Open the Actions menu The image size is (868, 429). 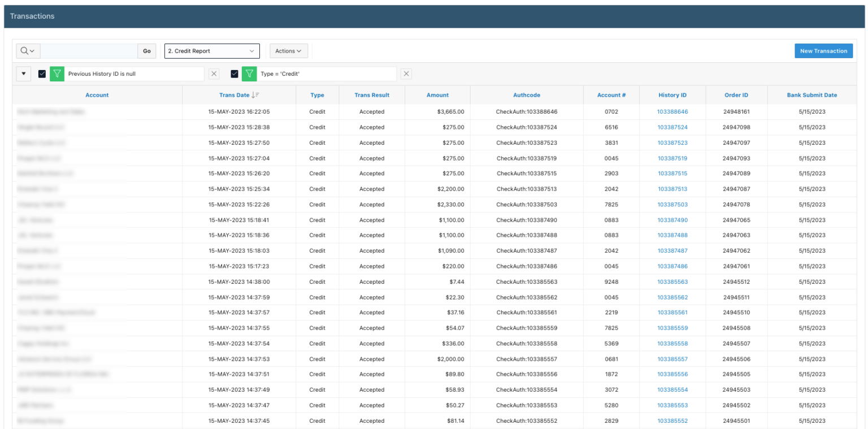coord(288,51)
